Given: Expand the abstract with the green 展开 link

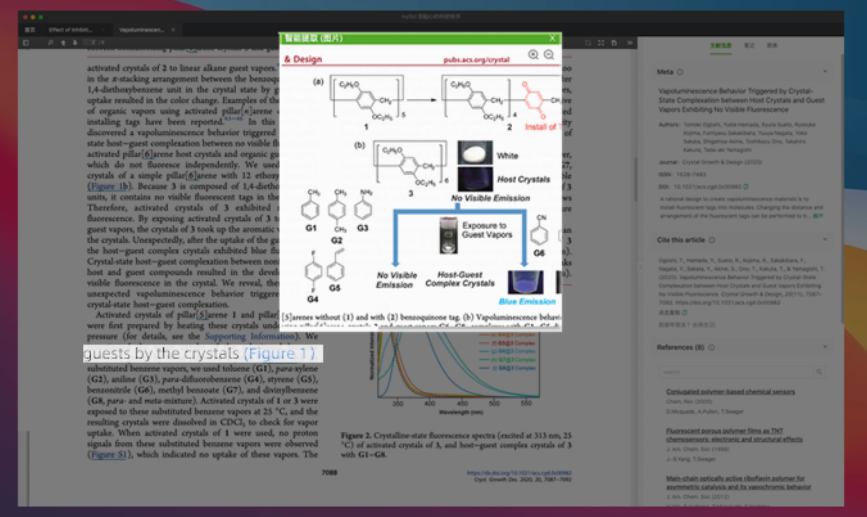Looking at the screenshot, I should pos(818,216).
